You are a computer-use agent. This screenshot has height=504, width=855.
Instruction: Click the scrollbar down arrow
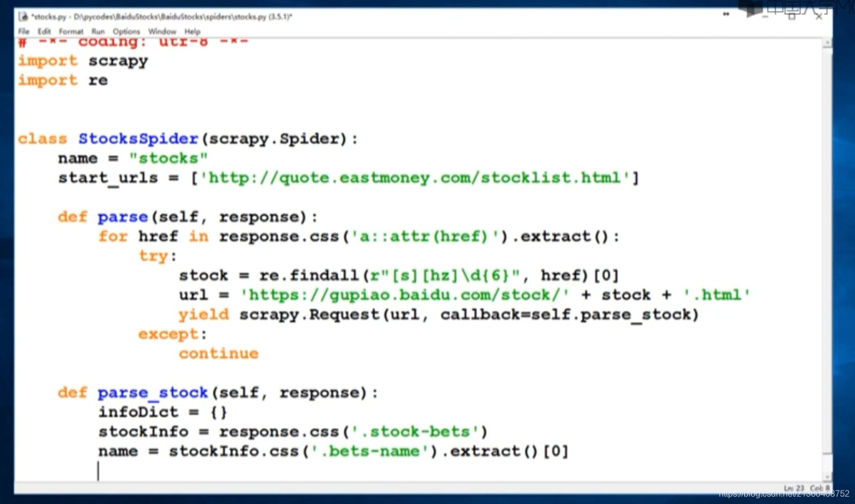[828, 477]
